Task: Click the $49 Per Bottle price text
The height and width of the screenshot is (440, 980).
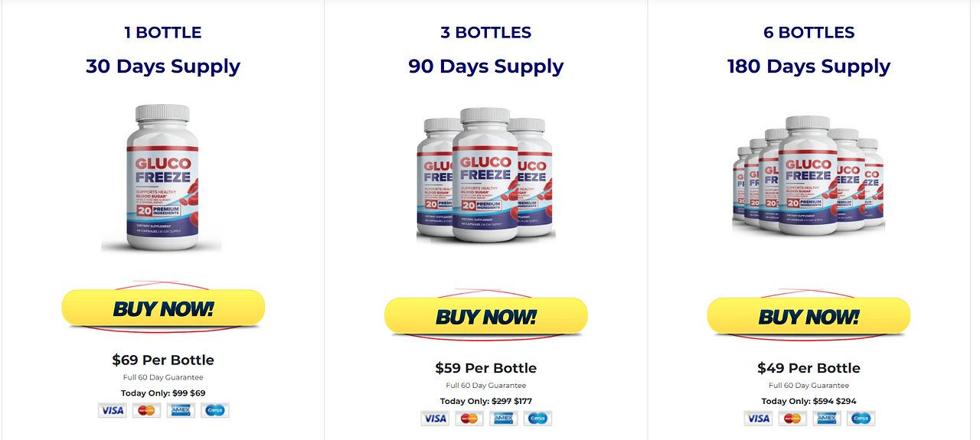Action: (808, 368)
